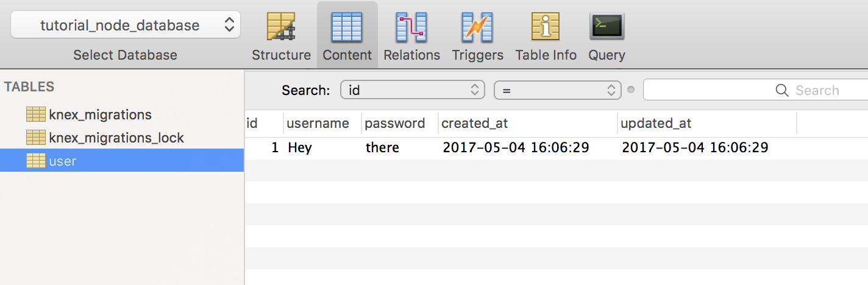Image resolution: width=868 pixels, height=285 pixels.
Task: Sort by the created_at column header
Action: (475, 124)
